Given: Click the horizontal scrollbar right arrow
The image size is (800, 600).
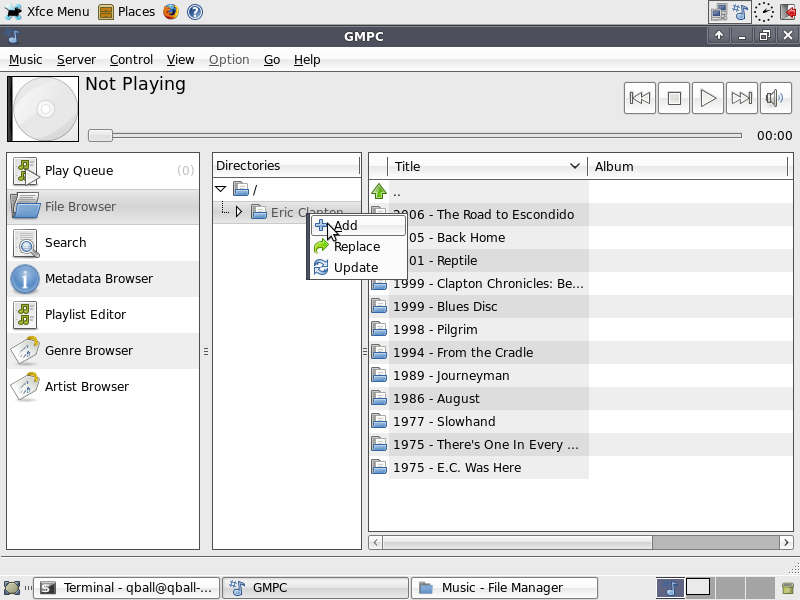Looking at the screenshot, I should point(786,542).
